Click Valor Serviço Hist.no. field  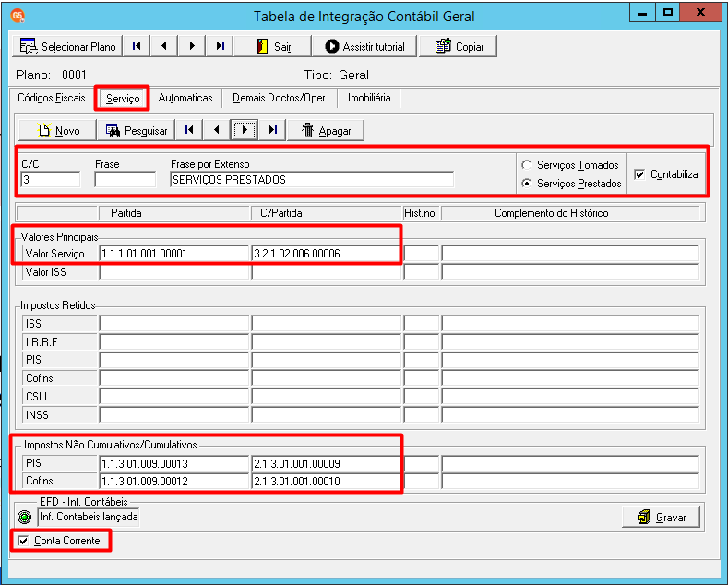[421, 254]
